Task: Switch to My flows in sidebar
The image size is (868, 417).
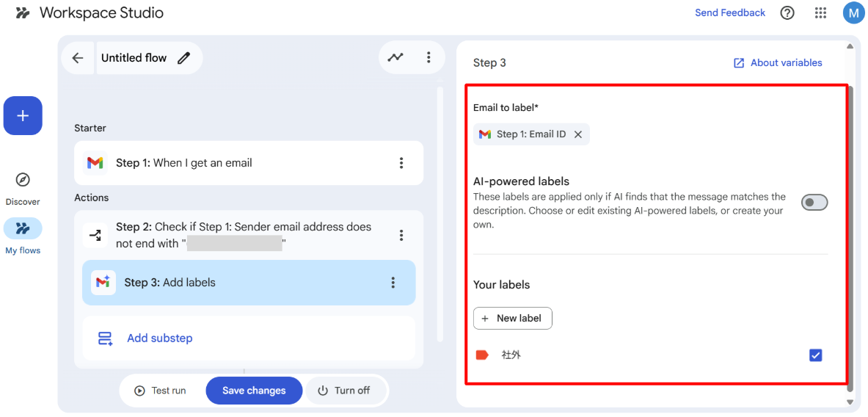Action: 23,235
